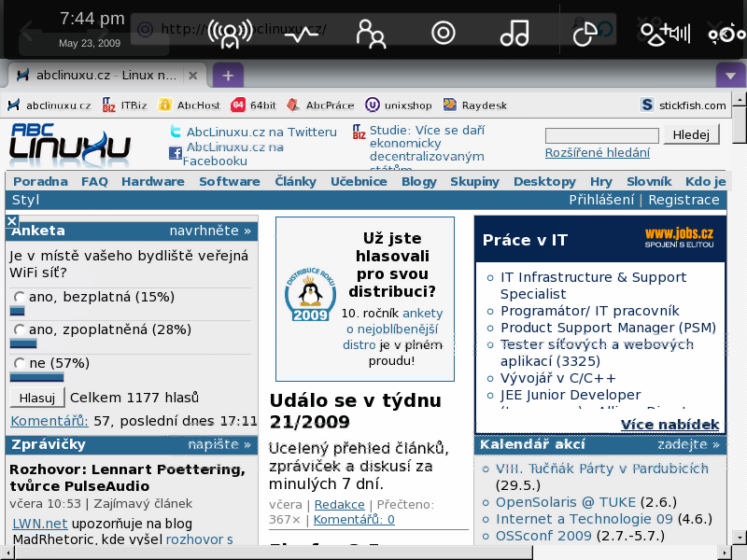Open 'Vývojář v C/C++' job link
Viewport: 747px width, 560px height.
(557, 378)
